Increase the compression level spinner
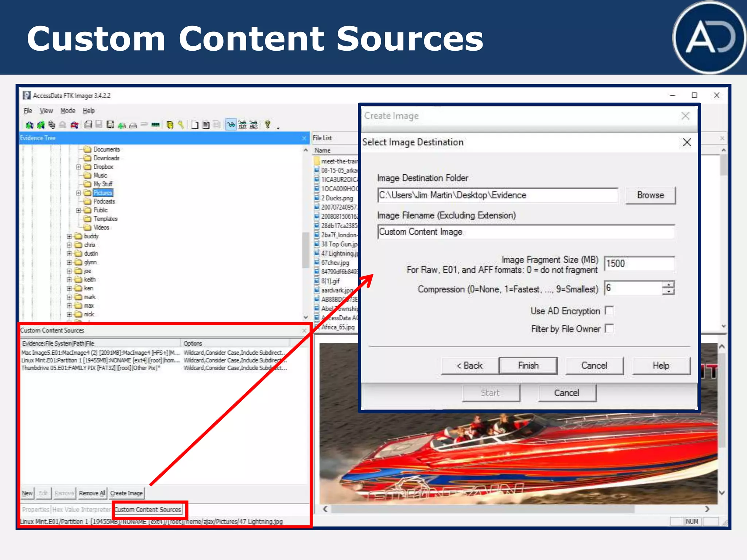Image resolution: width=747 pixels, height=560 pixels. click(668, 284)
